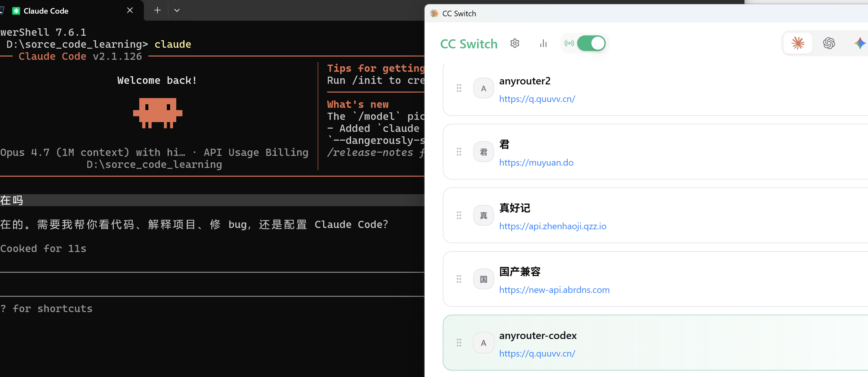Close the Claude Code terminal tab

coord(130,10)
